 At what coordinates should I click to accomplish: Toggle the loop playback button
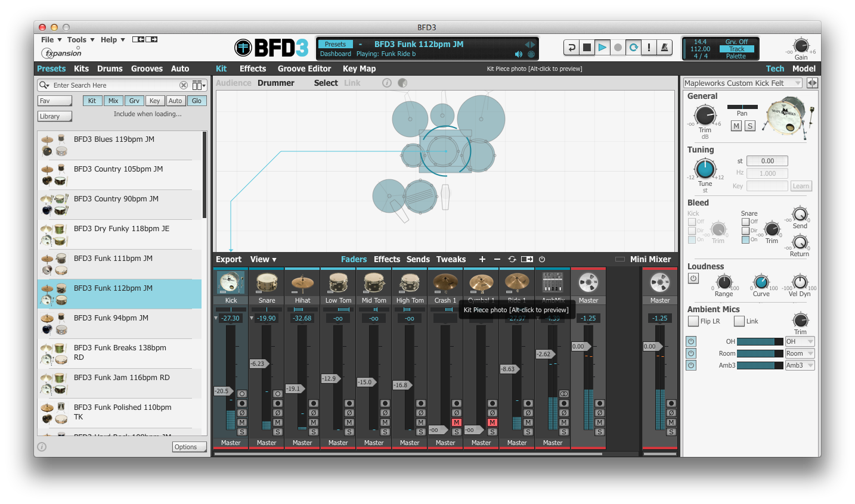(x=633, y=48)
